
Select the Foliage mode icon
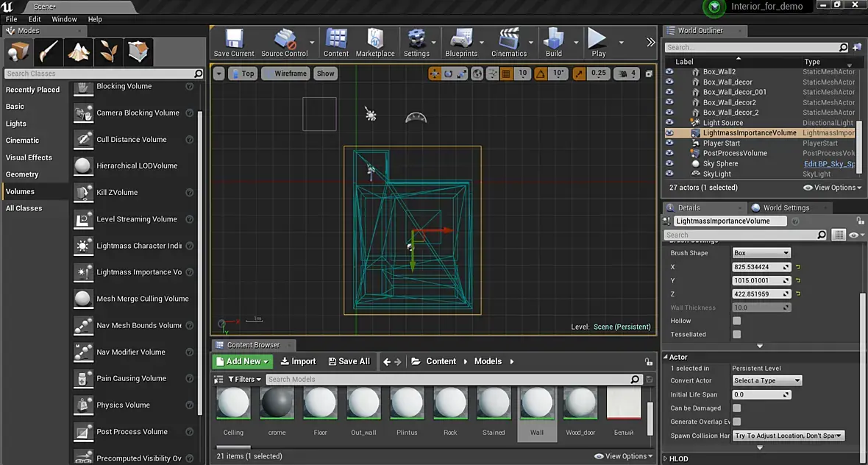pos(109,52)
